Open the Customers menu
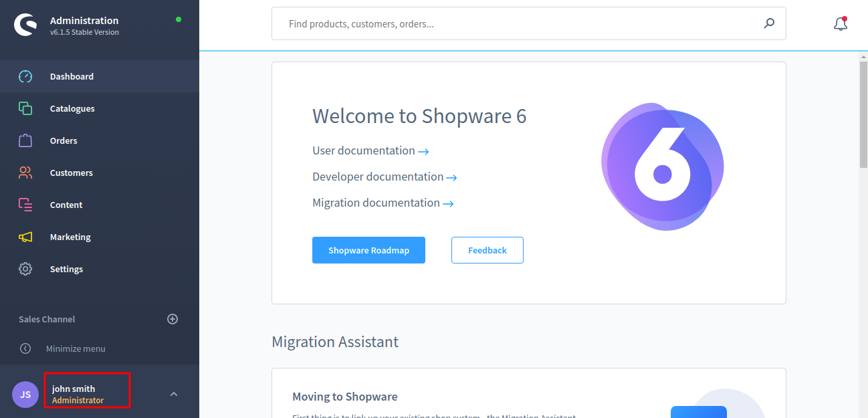868x418 pixels. click(100, 173)
